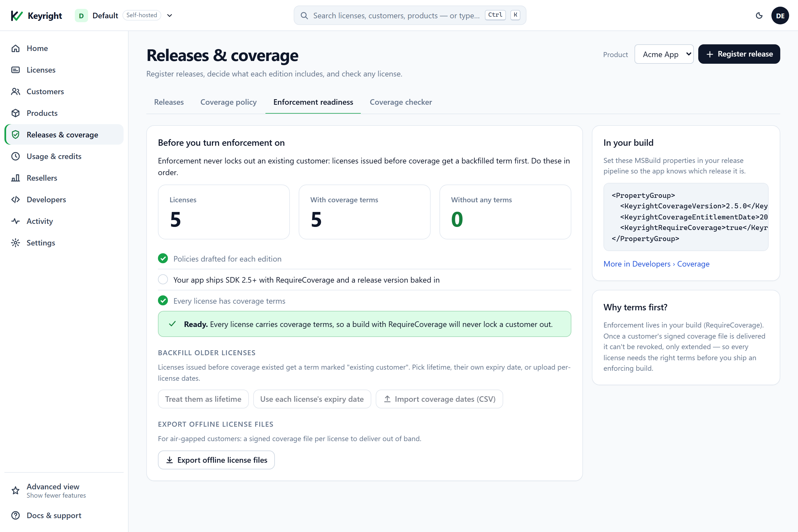Focus the search licenses, customers, products field
Image resolution: width=798 pixels, height=532 pixels.
(410, 16)
